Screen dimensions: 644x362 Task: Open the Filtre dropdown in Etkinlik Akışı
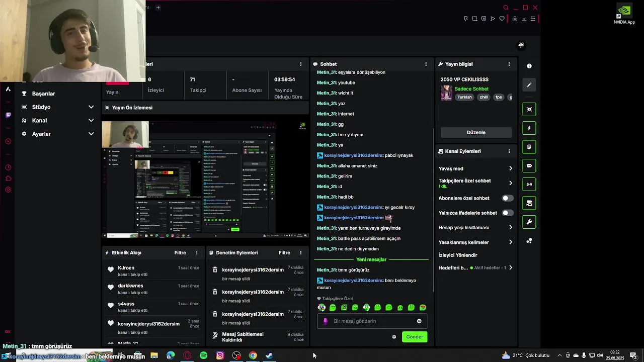[x=180, y=253]
